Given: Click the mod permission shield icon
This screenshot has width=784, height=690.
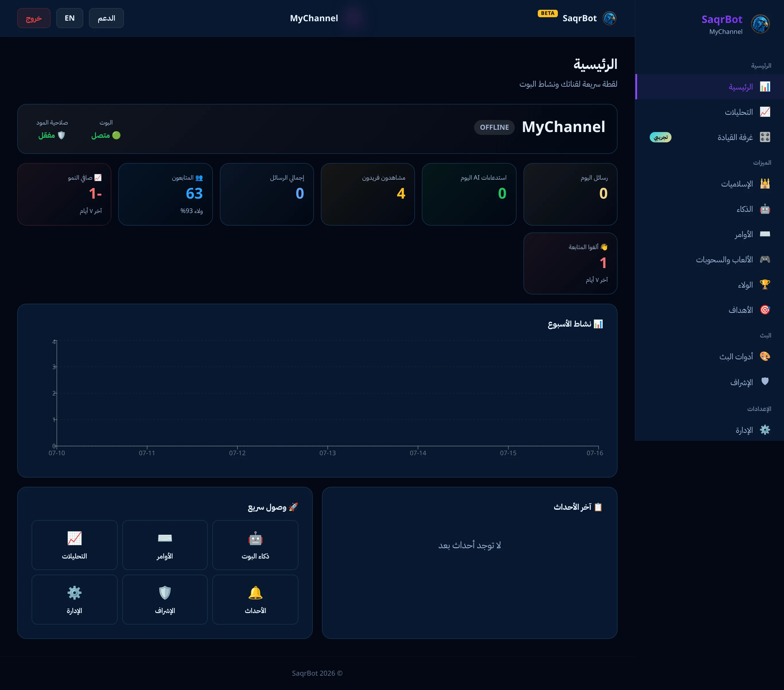Looking at the screenshot, I should pyautogui.click(x=61, y=135).
